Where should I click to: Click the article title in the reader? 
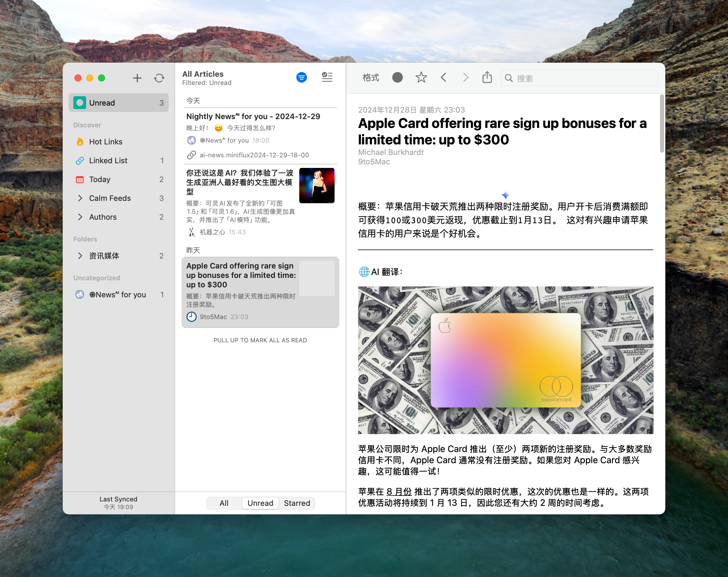tap(502, 131)
